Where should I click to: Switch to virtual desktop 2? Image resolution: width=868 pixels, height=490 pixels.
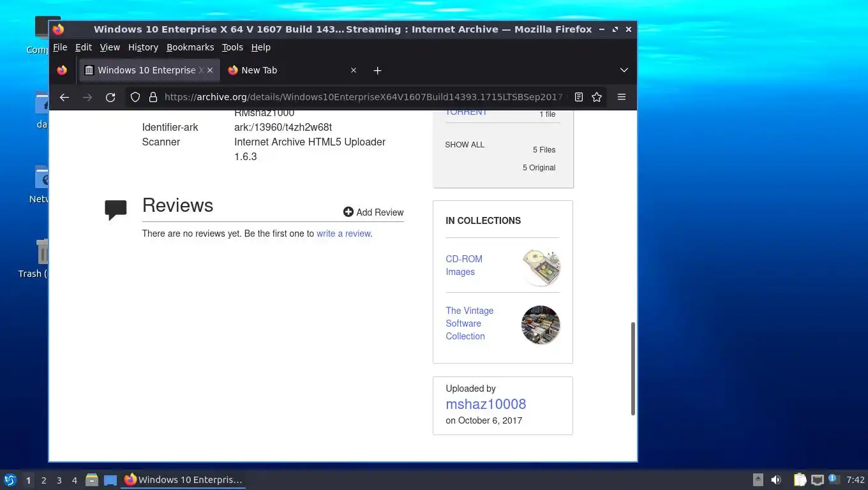point(43,480)
